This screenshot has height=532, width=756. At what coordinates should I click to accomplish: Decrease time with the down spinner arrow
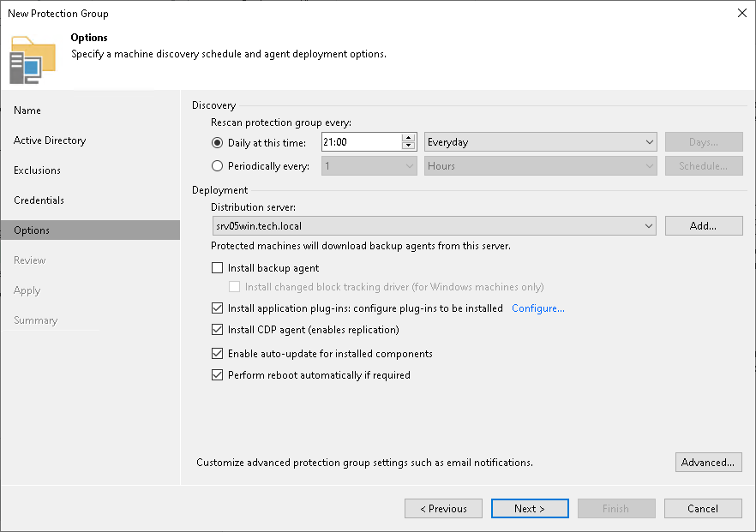pos(408,146)
